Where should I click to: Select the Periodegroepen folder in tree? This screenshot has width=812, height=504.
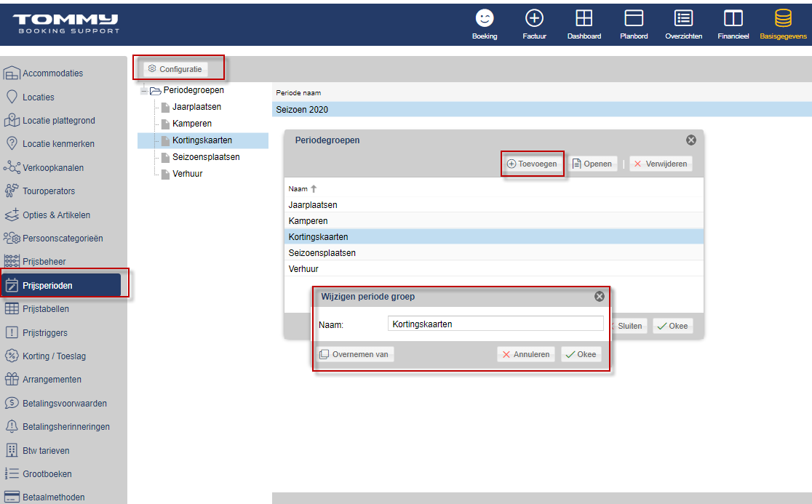click(x=193, y=90)
